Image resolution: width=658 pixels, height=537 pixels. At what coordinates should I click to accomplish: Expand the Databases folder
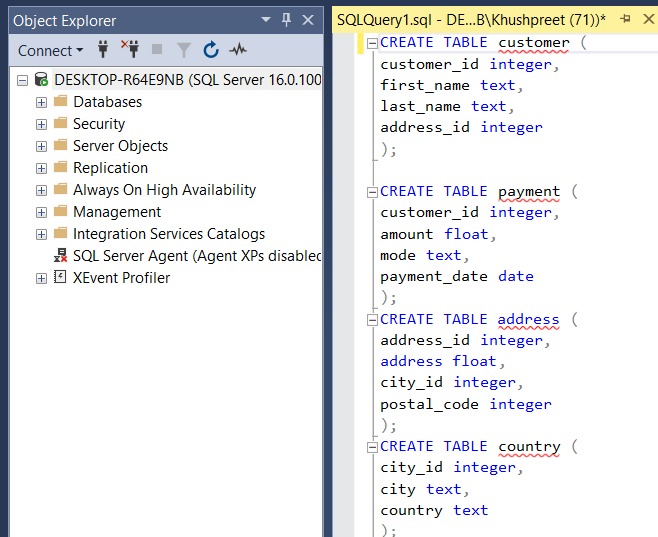41,102
